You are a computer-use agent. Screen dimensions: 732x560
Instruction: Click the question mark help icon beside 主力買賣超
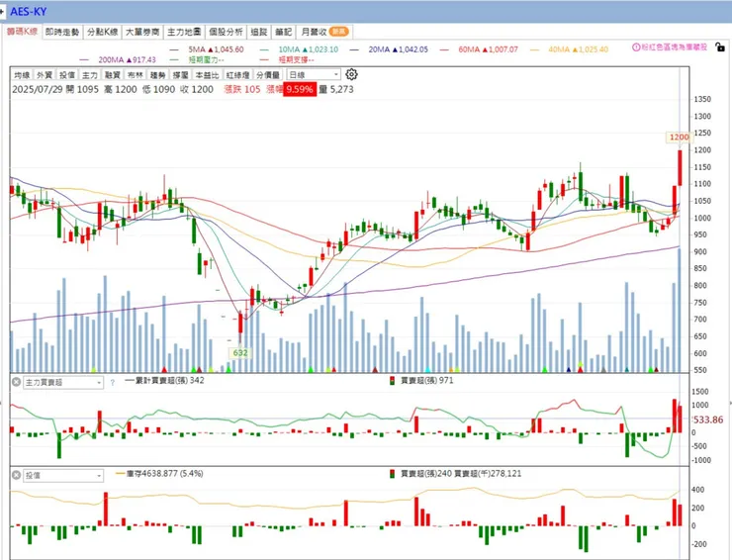(112, 383)
